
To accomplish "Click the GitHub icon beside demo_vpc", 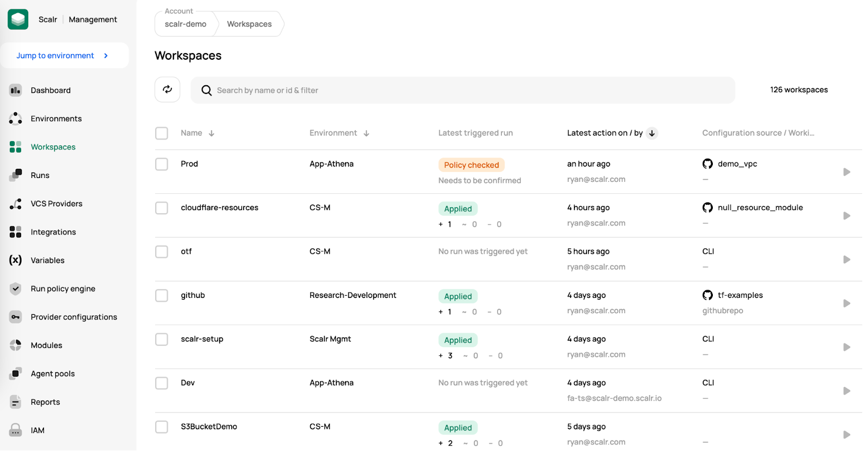I will point(707,163).
